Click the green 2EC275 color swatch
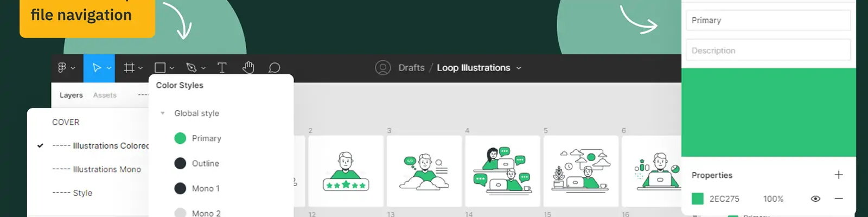This screenshot has width=868, height=217. click(x=698, y=199)
